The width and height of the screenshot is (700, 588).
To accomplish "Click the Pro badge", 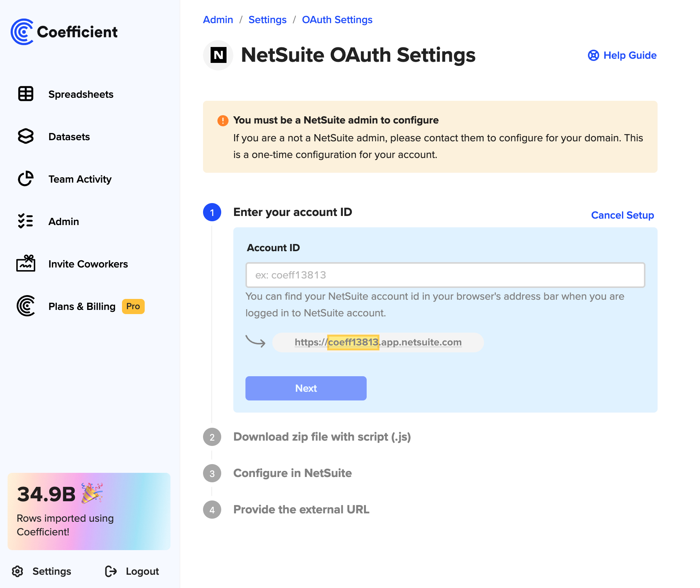I will pyautogui.click(x=133, y=307).
